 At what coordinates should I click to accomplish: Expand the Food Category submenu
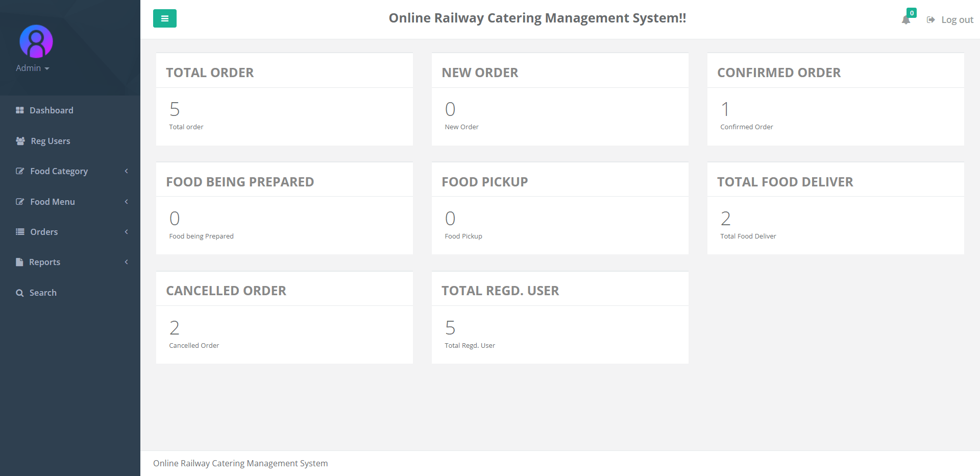point(126,171)
